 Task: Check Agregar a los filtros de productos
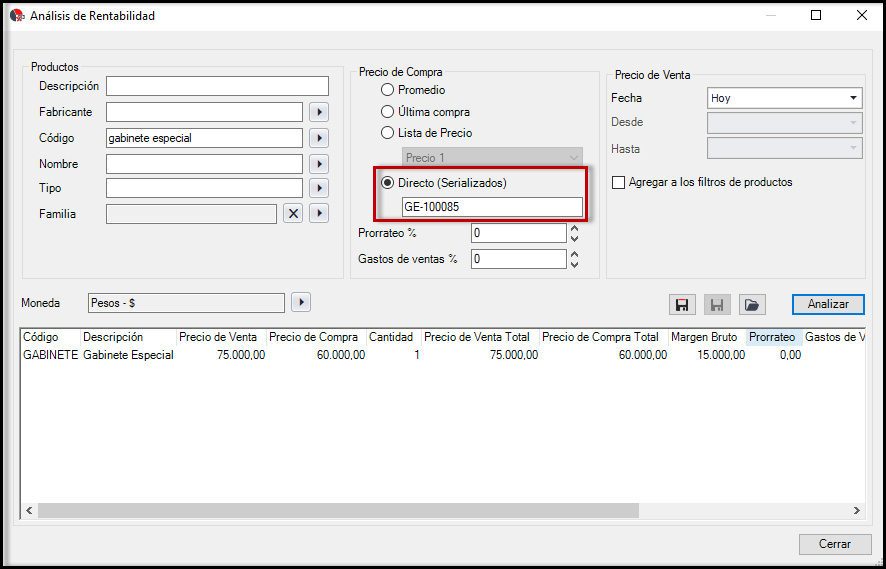pos(619,183)
